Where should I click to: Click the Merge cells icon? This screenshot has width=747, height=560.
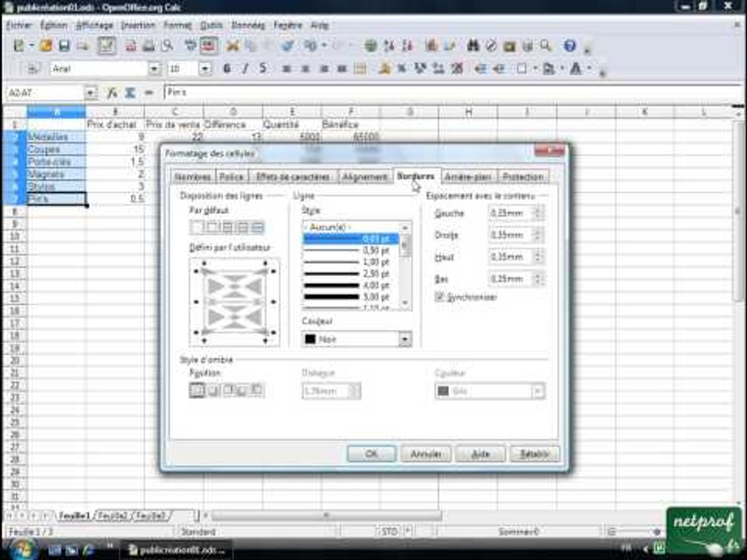(x=360, y=68)
